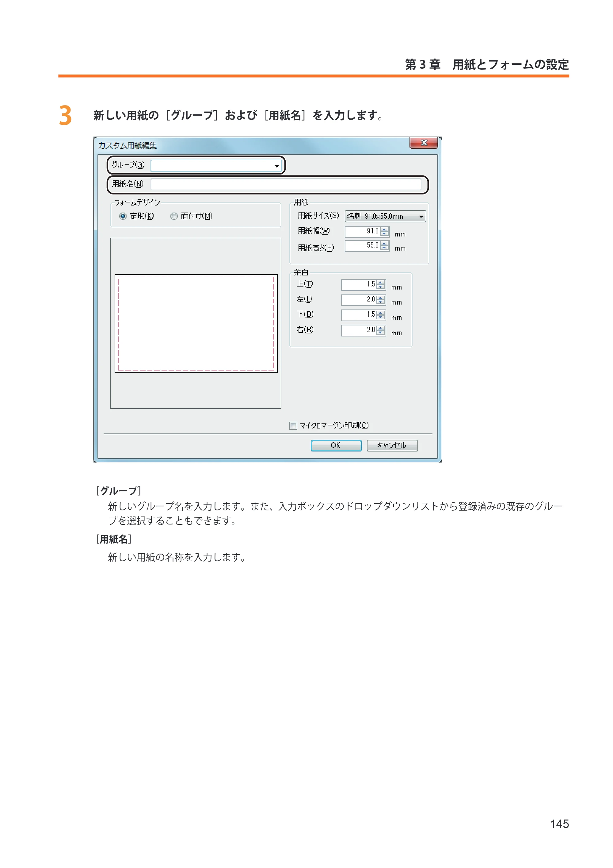Increase the 下(B) margin value
Viewport: 613px width, 868px height.
(x=381, y=313)
